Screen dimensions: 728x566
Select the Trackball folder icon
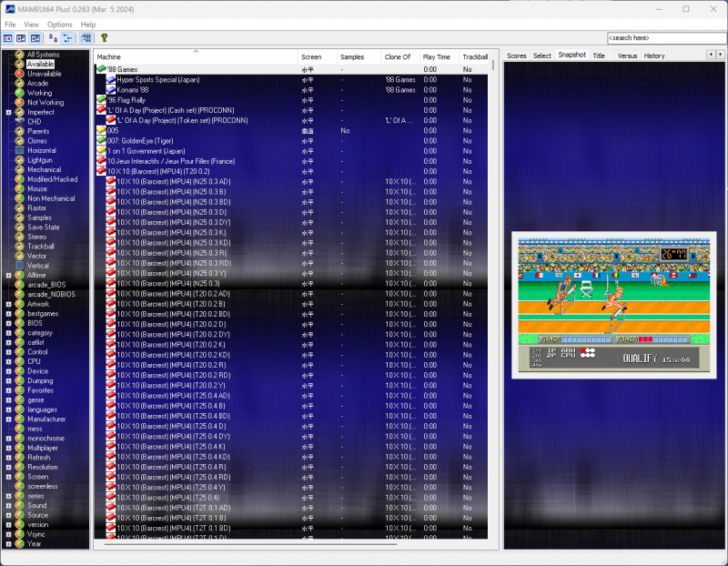pos(19,246)
